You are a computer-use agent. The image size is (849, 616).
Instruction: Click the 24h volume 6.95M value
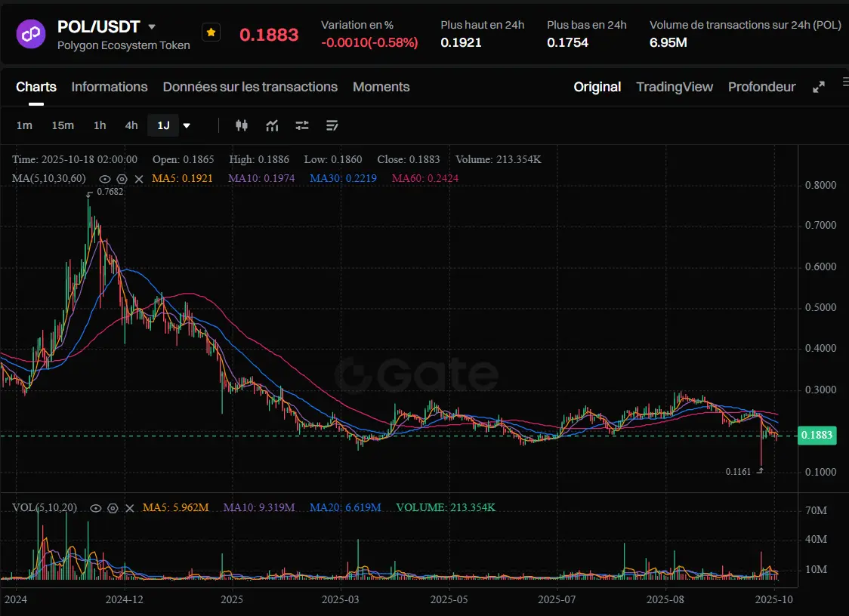(x=668, y=43)
